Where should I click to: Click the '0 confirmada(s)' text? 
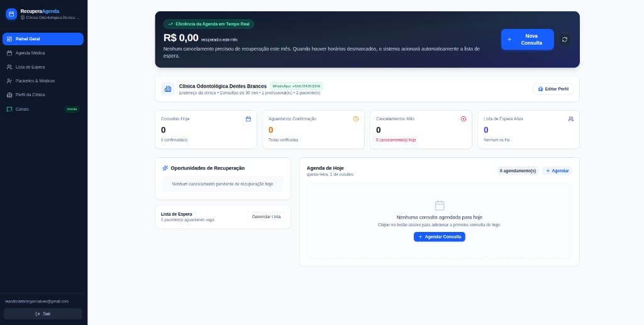pos(174,140)
